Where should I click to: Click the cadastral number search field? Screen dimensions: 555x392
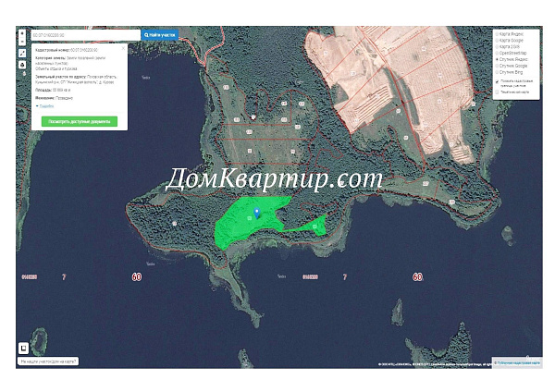[x=85, y=35]
